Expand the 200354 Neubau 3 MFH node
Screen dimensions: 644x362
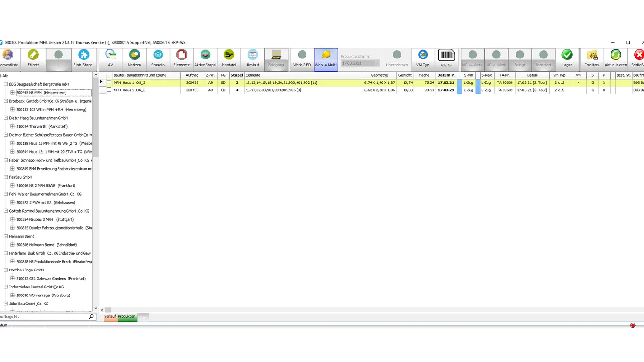pos(12,220)
